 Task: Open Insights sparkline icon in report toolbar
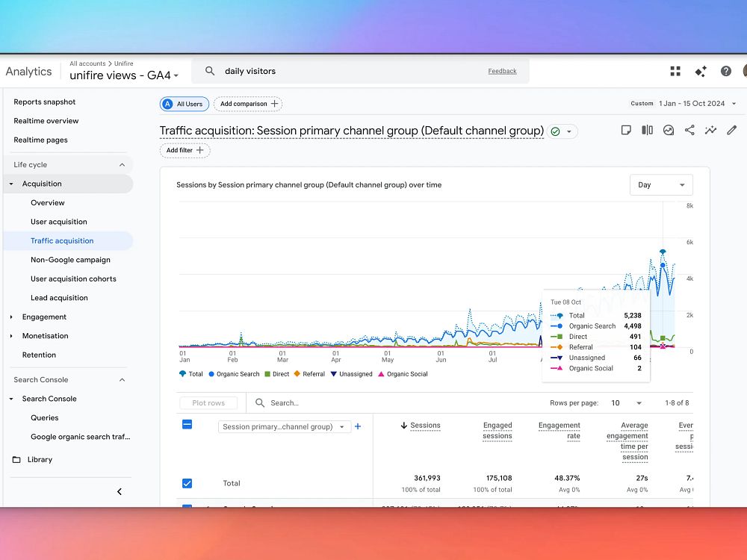[710, 130]
